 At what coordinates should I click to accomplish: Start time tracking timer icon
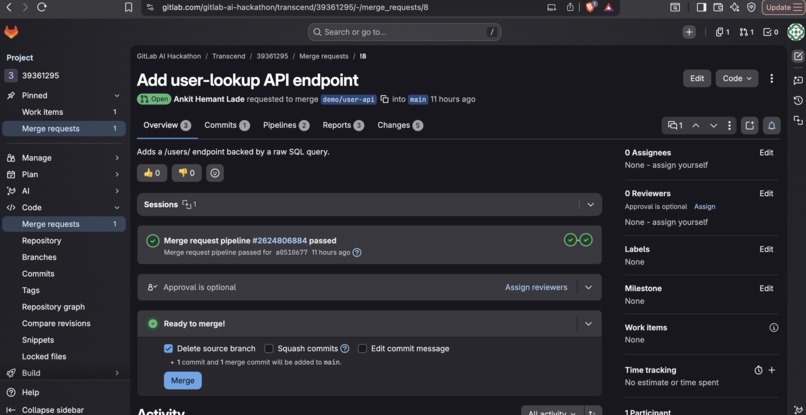click(x=758, y=370)
